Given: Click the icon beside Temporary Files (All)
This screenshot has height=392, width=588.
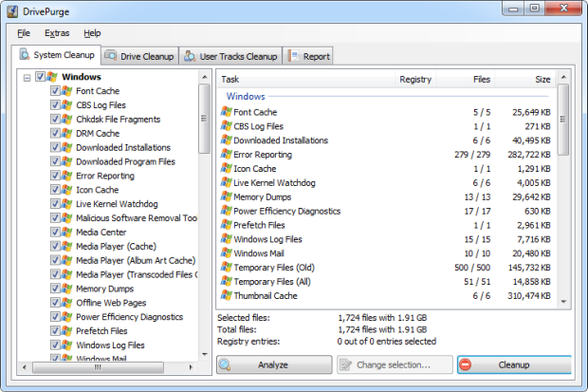Looking at the screenshot, I should coord(226,281).
